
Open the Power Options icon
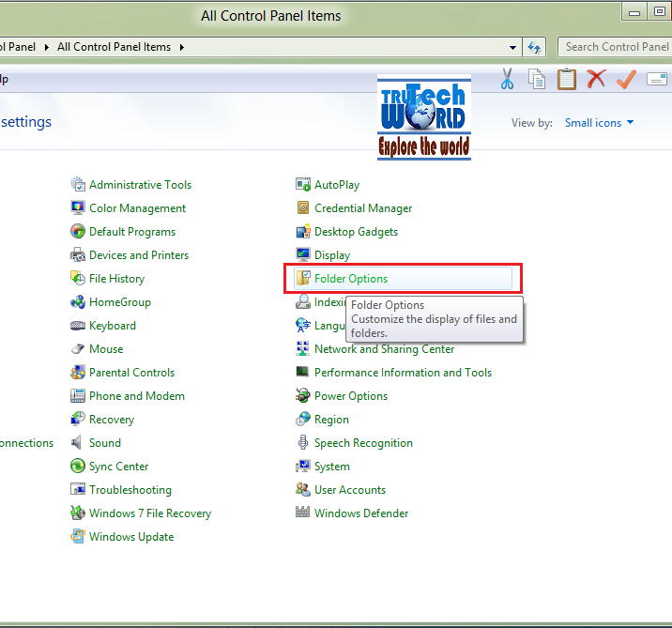303,395
